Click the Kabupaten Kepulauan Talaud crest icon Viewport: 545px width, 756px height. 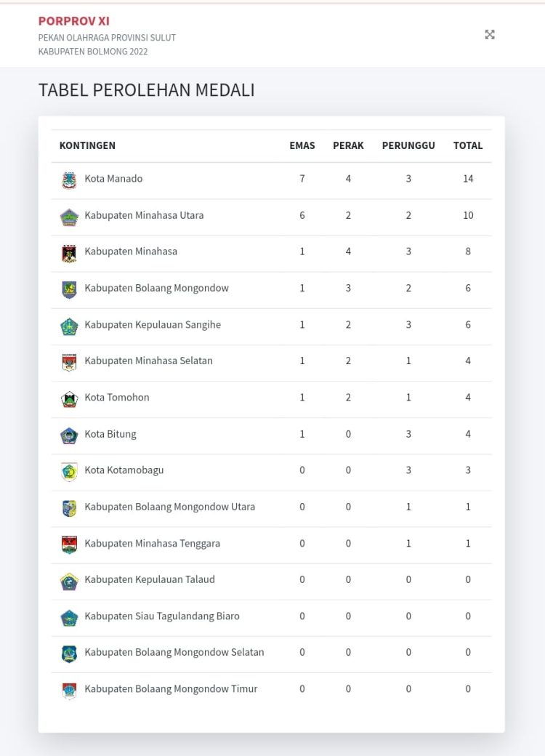click(69, 581)
